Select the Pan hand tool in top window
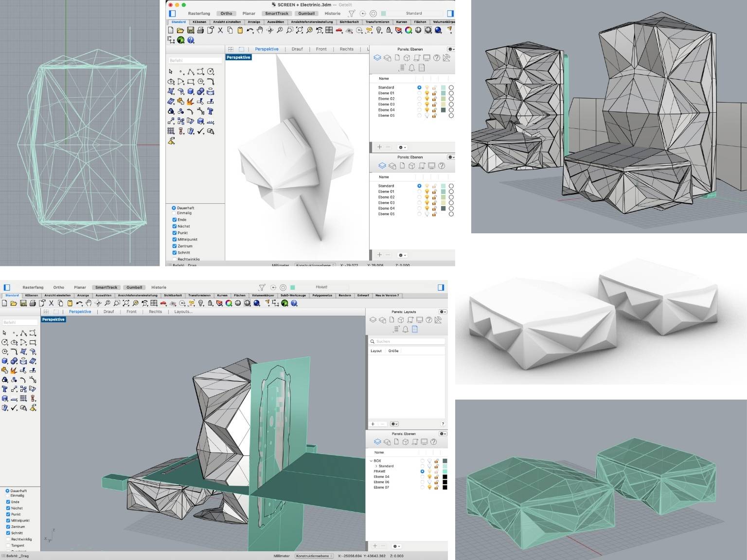This screenshot has width=747, height=560. tap(260, 30)
